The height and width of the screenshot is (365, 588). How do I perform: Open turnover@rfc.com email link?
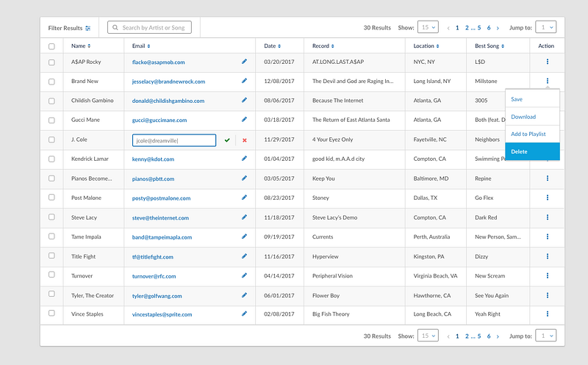click(154, 276)
